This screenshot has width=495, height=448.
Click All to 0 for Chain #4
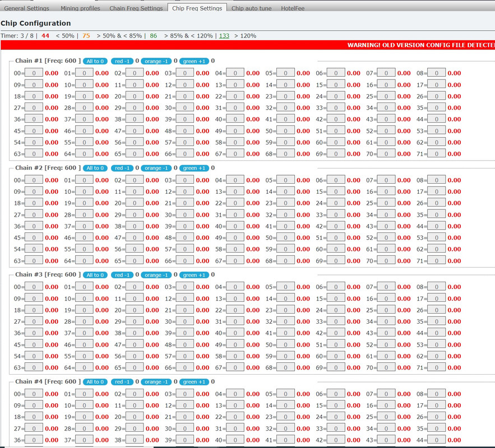coord(95,382)
